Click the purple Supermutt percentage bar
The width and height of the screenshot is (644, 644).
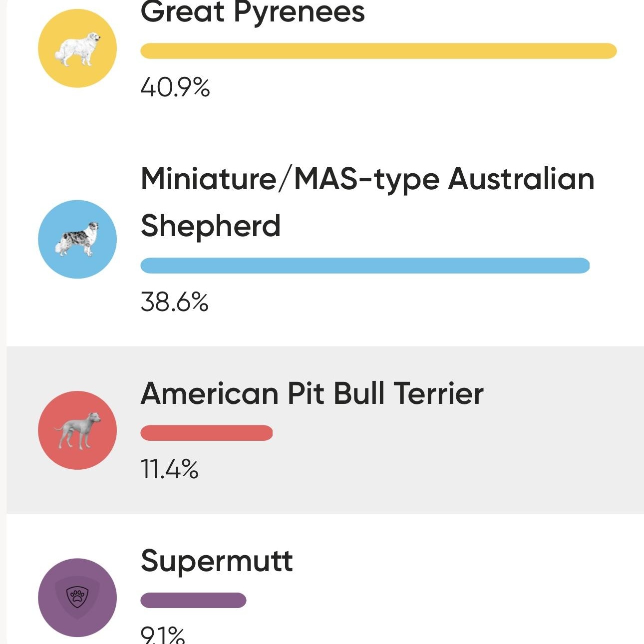coord(193,600)
